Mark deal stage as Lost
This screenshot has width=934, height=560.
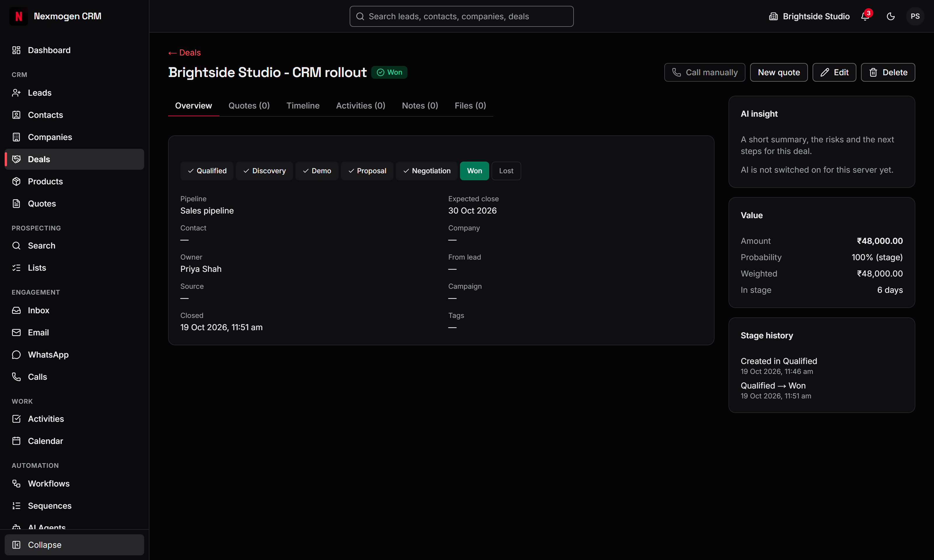pyautogui.click(x=506, y=171)
